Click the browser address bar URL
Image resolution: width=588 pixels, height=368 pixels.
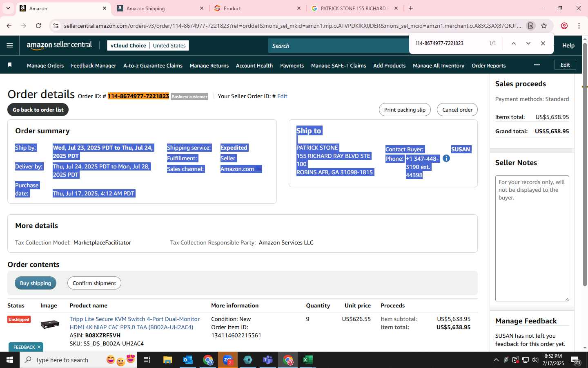coord(292,26)
